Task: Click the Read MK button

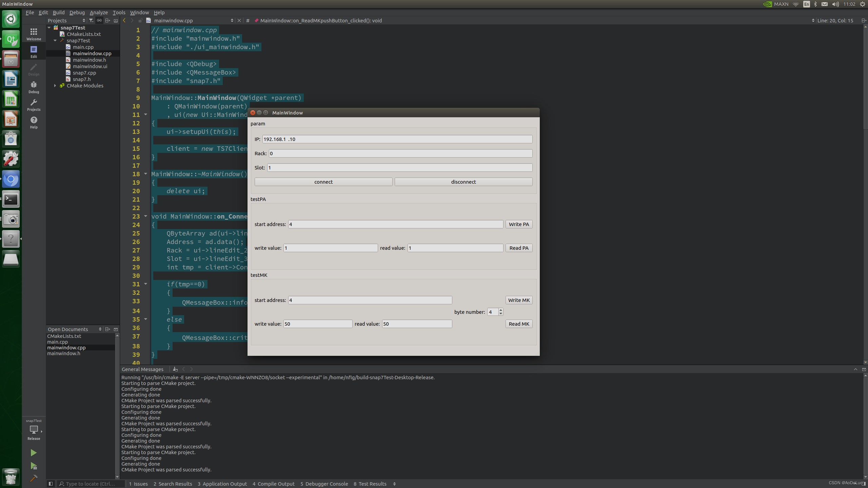Action: coord(518,324)
